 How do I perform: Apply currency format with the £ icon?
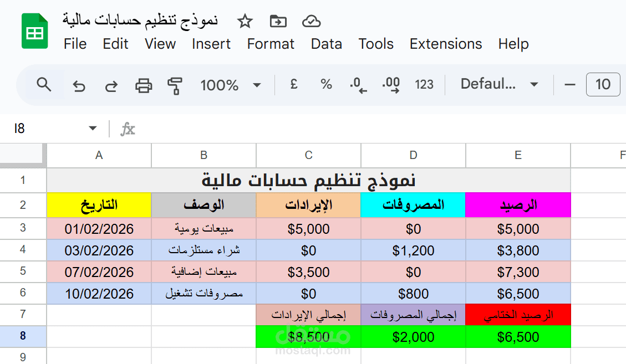coord(293,85)
